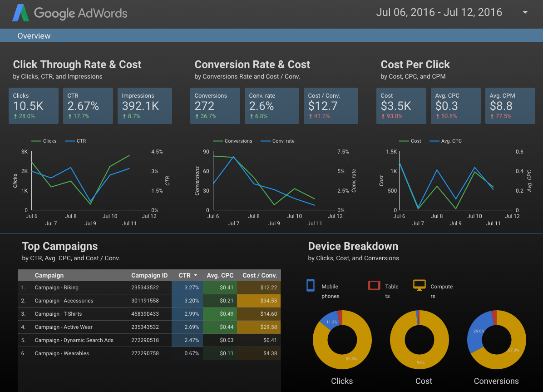The width and height of the screenshot is (543, 392).
Task: Select the Cost $3.5K scorecard
Action: 401,106
